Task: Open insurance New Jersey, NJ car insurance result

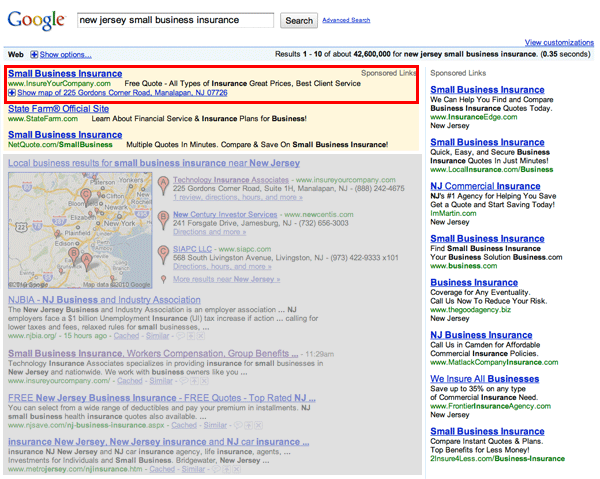Action: click(158, 442)
